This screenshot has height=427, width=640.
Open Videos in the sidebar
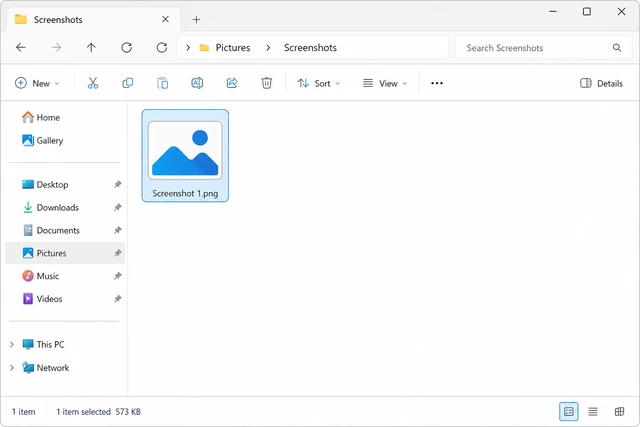(42, 299)
